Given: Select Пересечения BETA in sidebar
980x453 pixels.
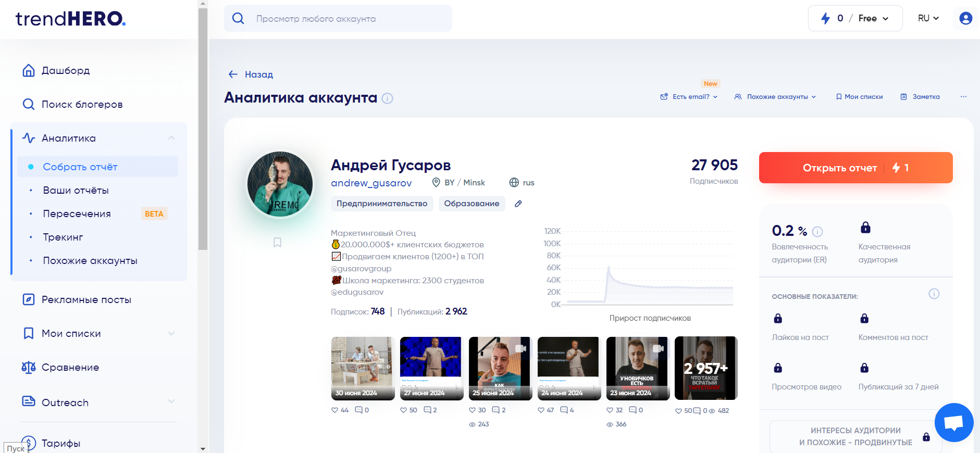Looking at the screenshot, I should (98, 213).
